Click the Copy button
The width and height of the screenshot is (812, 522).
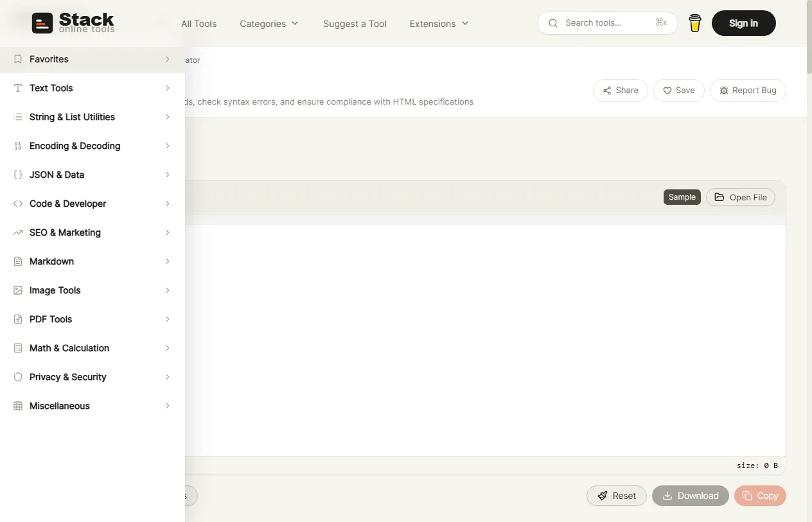tap(760, 496)
